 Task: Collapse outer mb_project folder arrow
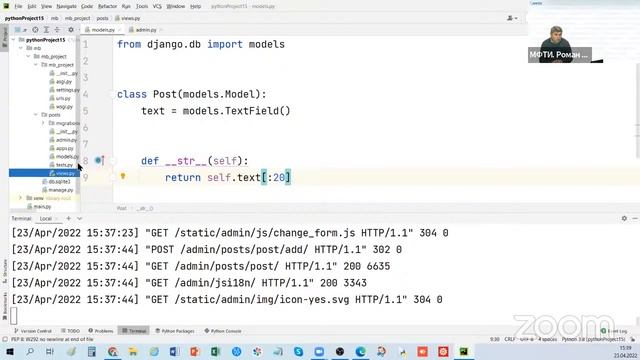pyautogui.click(x=29, y=56)
